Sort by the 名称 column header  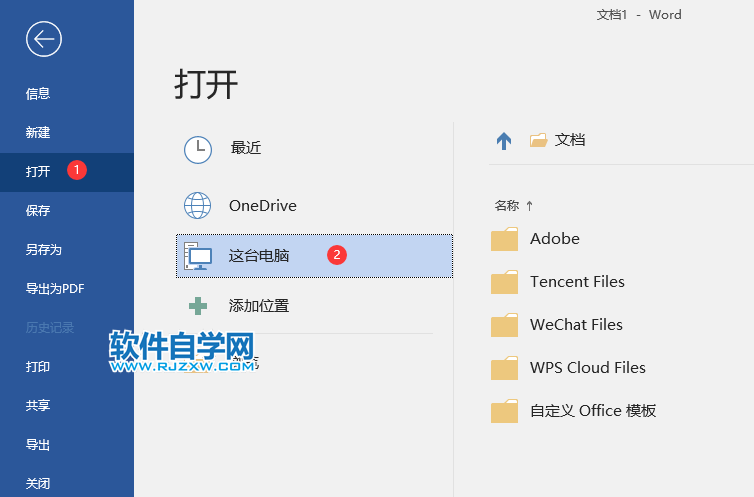507,206
